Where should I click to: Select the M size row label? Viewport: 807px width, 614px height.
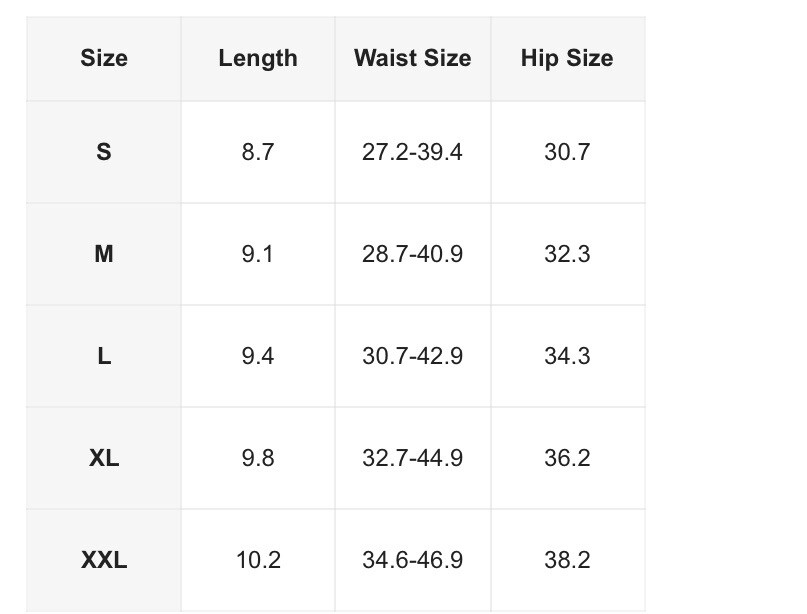104,254
